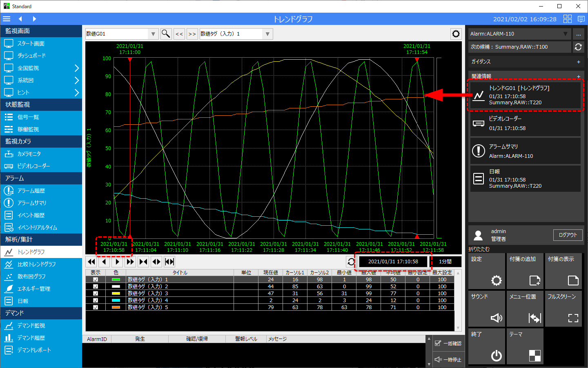Expand the 全画監視 submenu chevron
Viewport: 588px width, 368px height.
click(76, 68)
